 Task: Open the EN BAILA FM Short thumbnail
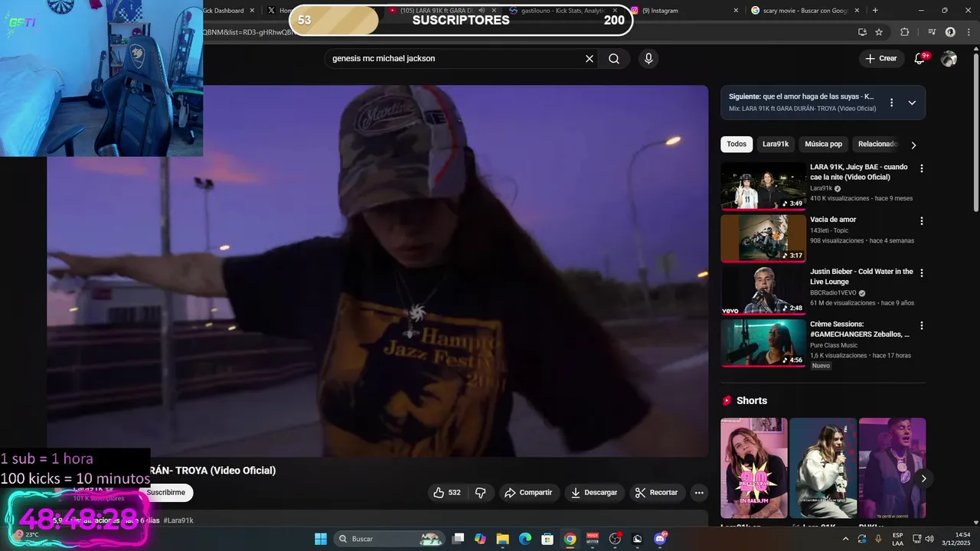pyautogui.click(x=754, y=468)
